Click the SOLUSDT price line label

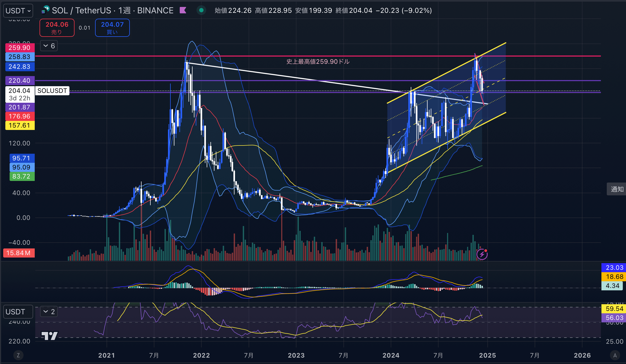[52, 91]
